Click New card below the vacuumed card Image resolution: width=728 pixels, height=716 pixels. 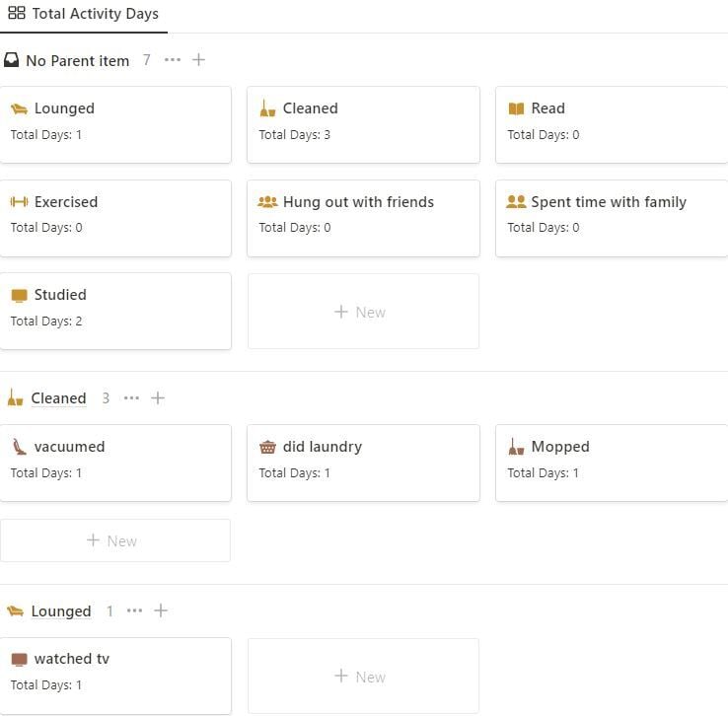pyautogui.click(x=114, y=540)
